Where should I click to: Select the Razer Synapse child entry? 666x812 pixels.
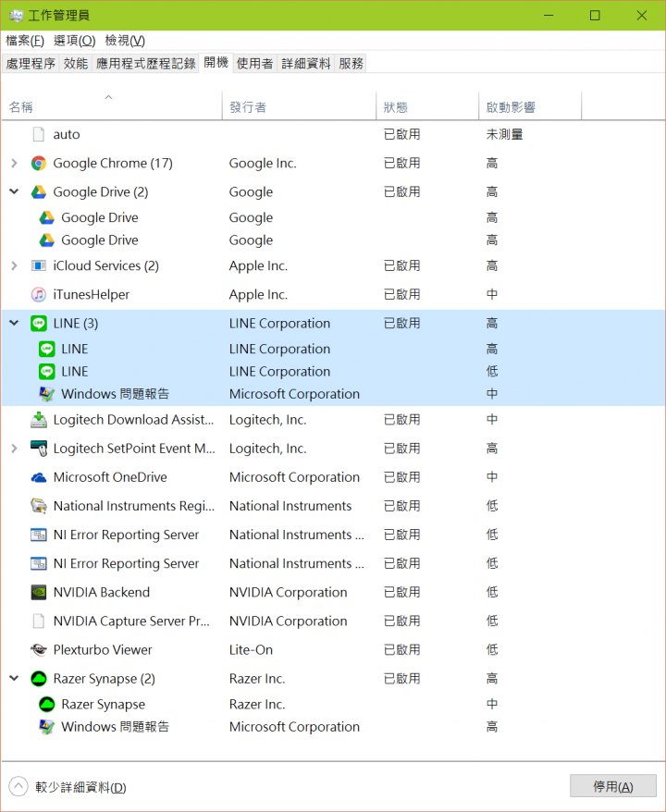tap(333, 705)
